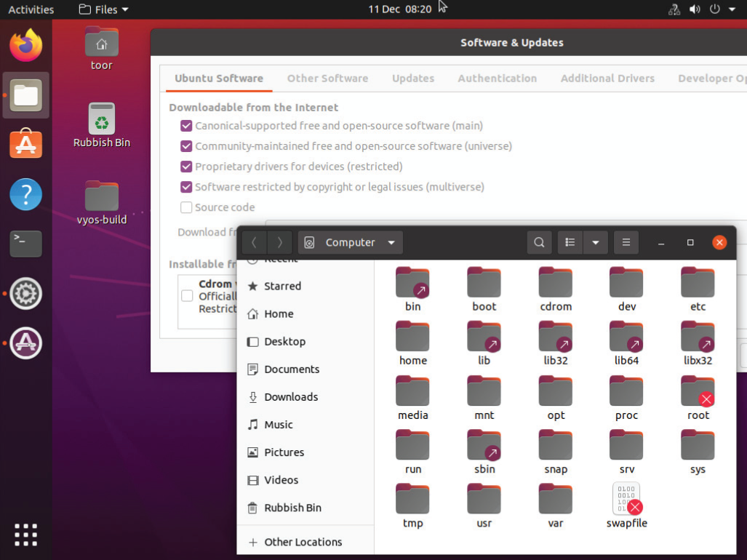Click the search icon in Files toolbar
The height and width of the screenshot is (560, 747).
pos(539,242)
